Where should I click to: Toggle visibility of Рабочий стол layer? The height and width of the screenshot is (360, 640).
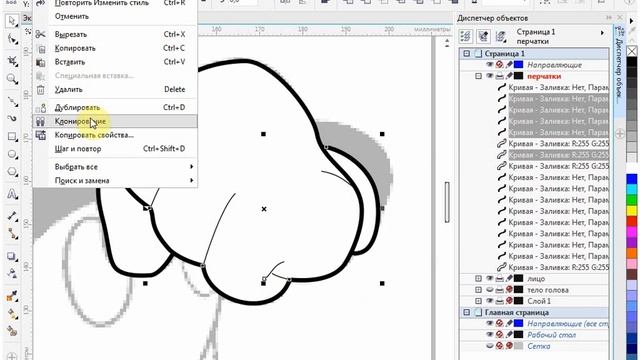(490, 335)
